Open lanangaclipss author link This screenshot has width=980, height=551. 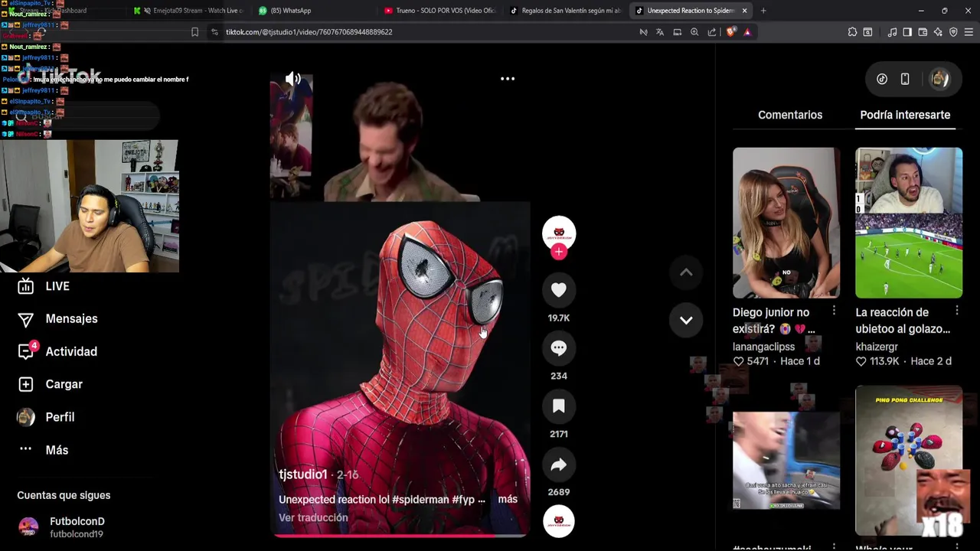coord(764,347)
